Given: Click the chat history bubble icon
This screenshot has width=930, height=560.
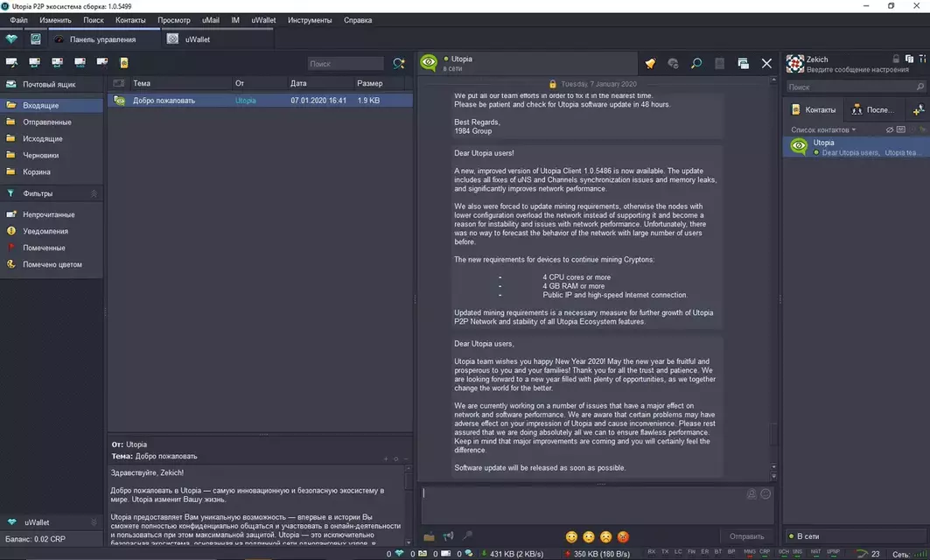Looking at the screenshot, I should (673, 64).
